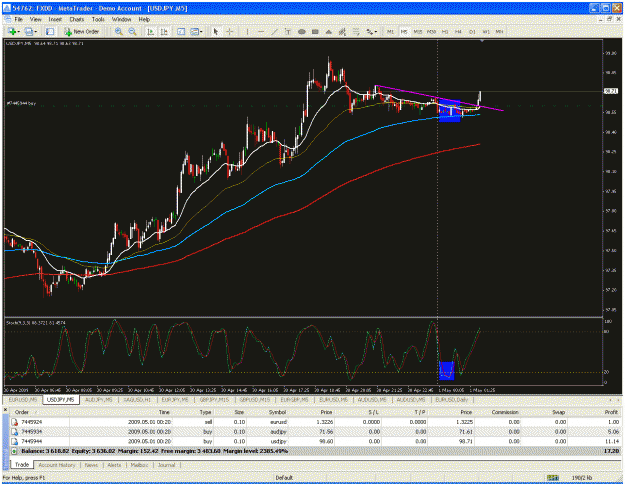This screenshot has width=625, height=484.
Task: Open the View menu
Action: pyautogui.click(x=35, y=19)
